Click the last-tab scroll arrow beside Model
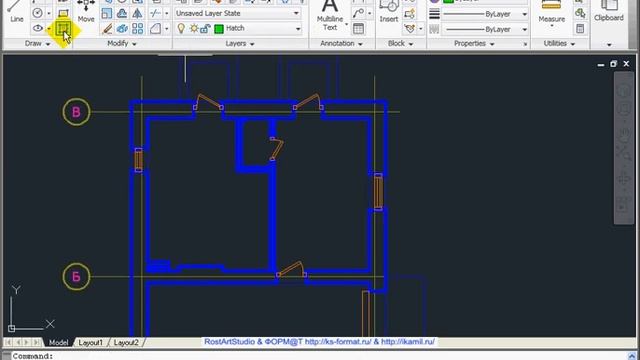Screen dimensions: 640x360 (37, 342)
